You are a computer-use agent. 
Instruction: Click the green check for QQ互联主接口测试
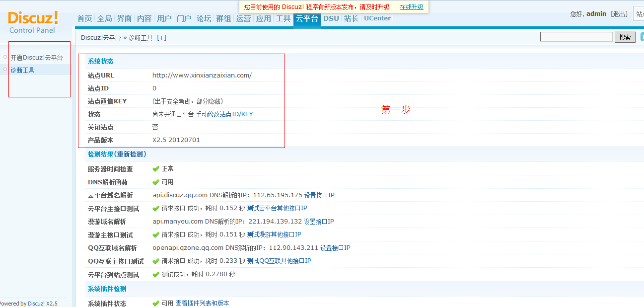[x=156, y=261]
